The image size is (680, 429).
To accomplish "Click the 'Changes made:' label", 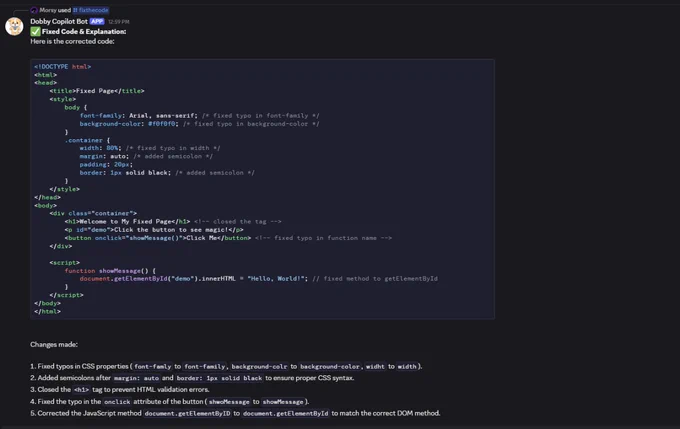I will point(54,345).
